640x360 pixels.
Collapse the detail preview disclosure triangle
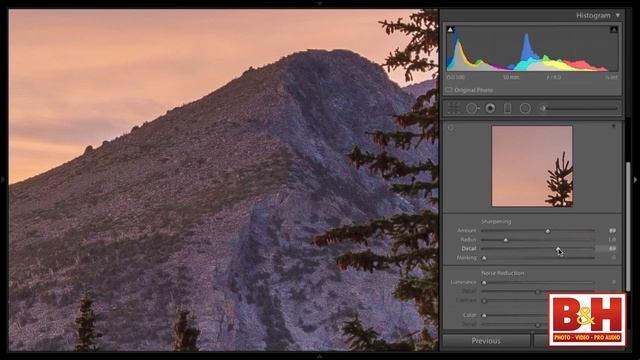pos(613,127)
